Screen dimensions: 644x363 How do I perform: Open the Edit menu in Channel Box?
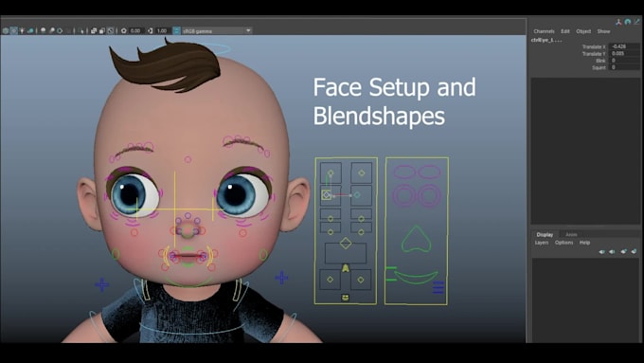[565, 31]
